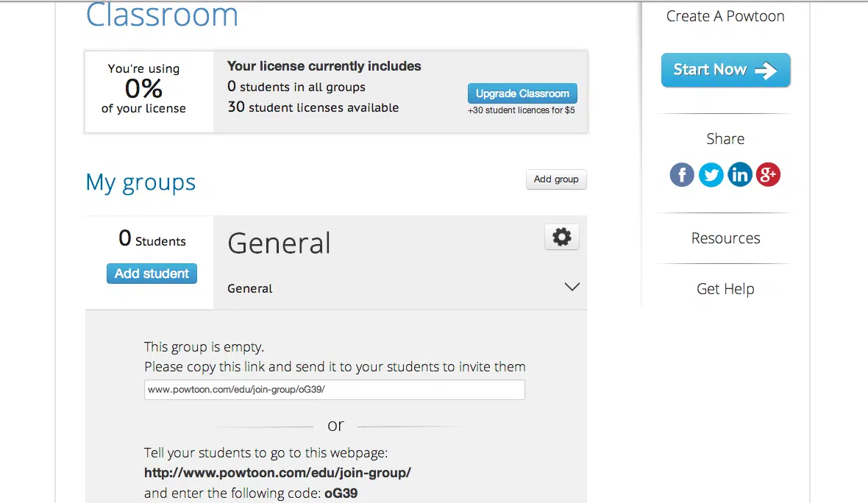Click the Google Plus share icon
Viewport: 868px width, 503px height.
(769, 175)
